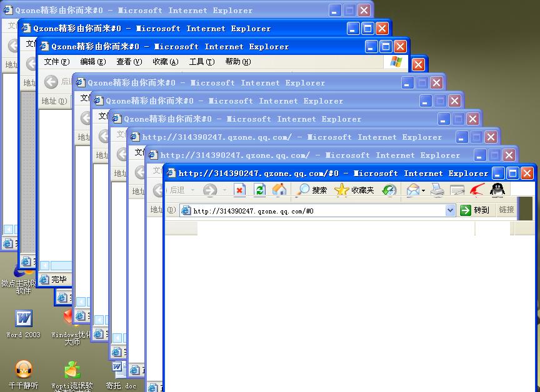Image resolution: width=540 pixels, height=392 pixels.
Task: Open the Word 2003 desktop icon
Action: 23,323
